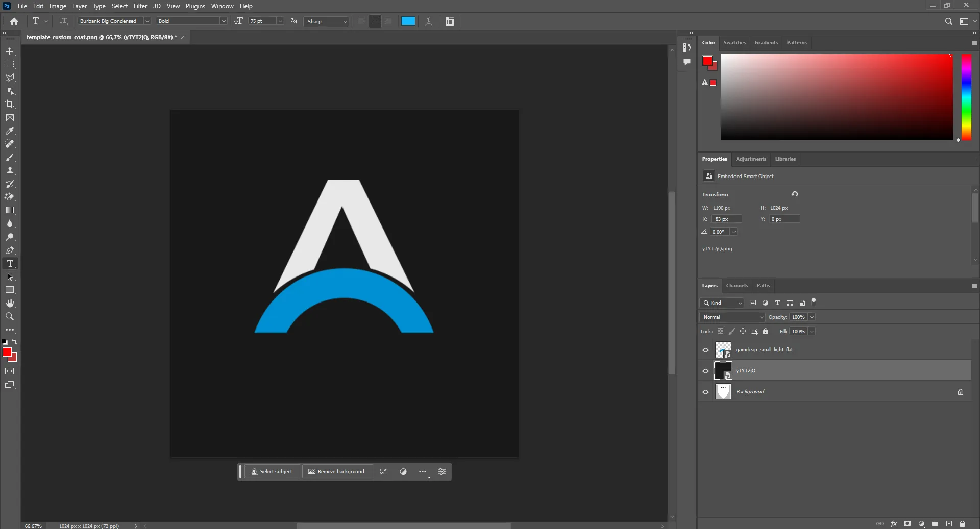The width and height of the screenshot is (980, 529).
Task: Create a new layer icon
Action: [949, 524]
